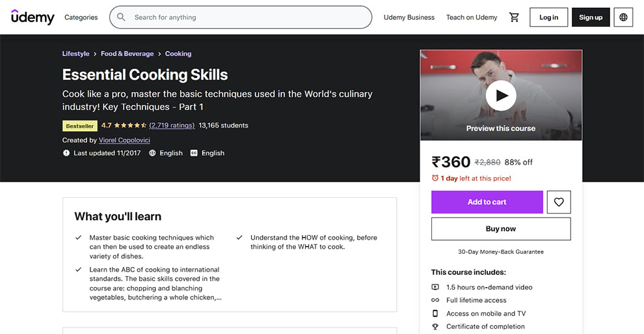Image resolution: width=644 pixels, height=334 pixels.
Task: Click the struck-through ₹2,880 price
Action: point(487,162)
